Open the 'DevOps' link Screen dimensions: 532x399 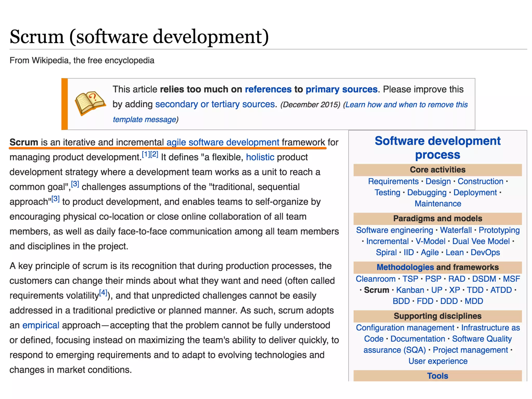point(485,252)
